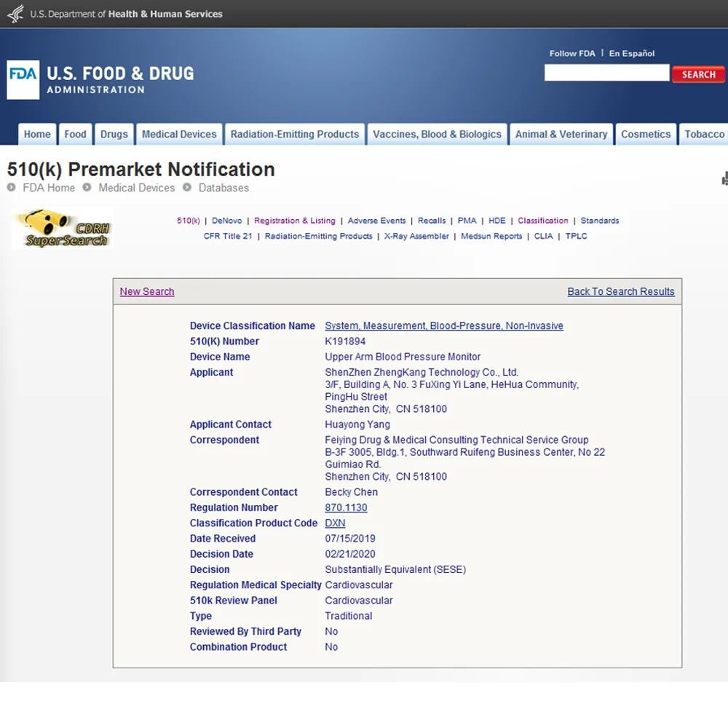
Task: Open the Classification link
Action: 543,221
